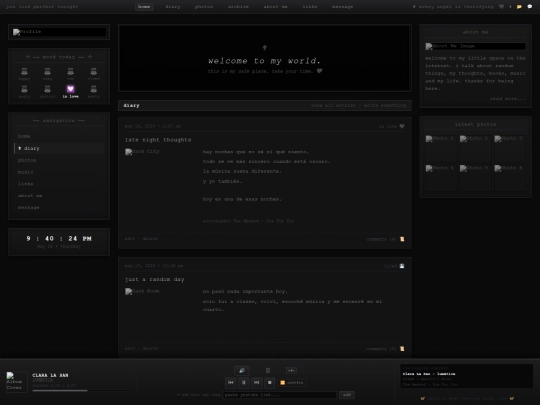Click 'view all entries' link
The height and width of the screenshot is (405, 540).
pyautogui.click(x=333, y=105)
